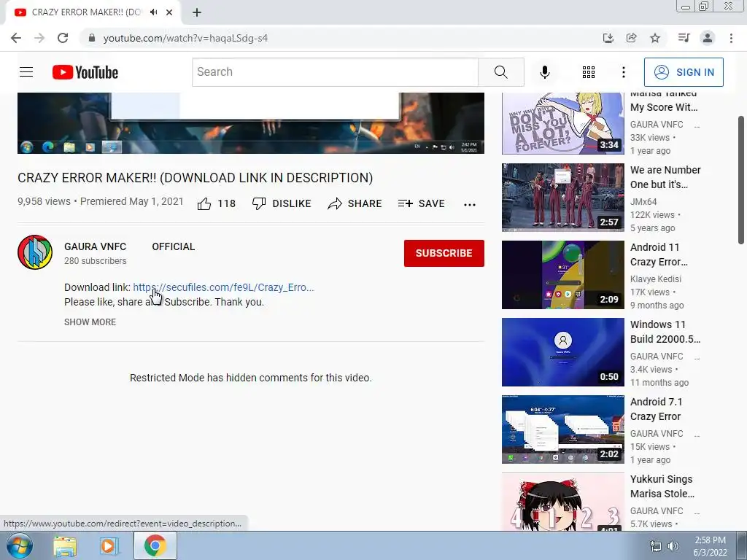Open JMx64 channel under Number One video
Screen dimensions: 747x560
coord(643,201)
